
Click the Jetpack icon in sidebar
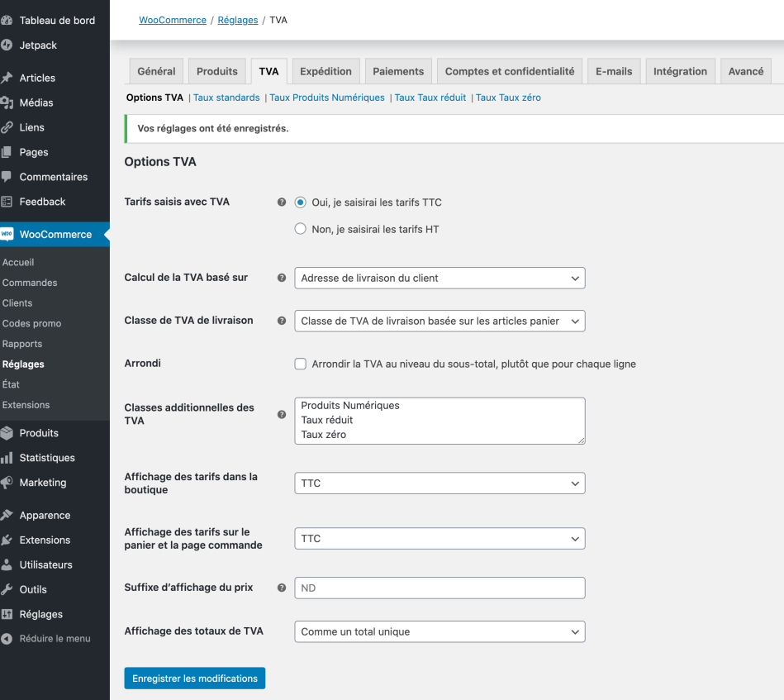tap(7, 45)
